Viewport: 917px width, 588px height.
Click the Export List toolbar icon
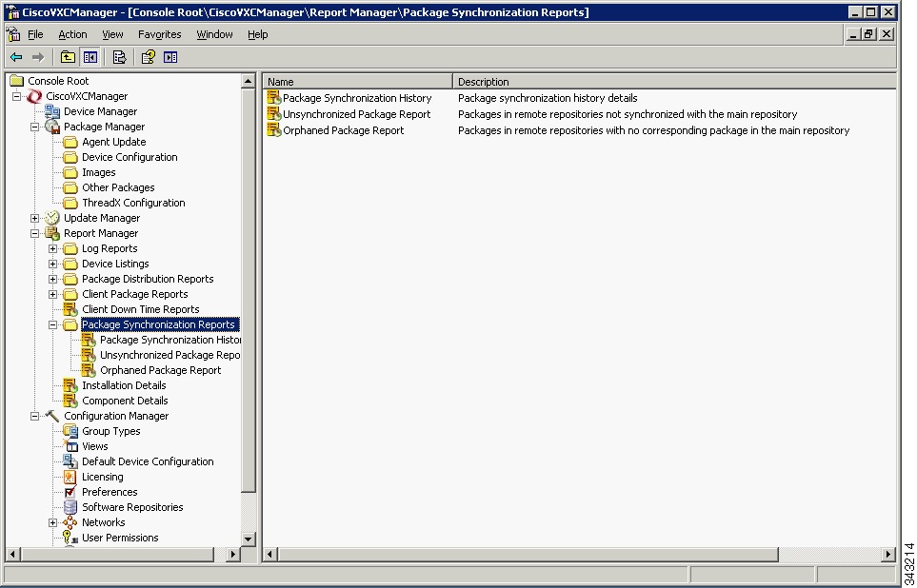(119, 57)
